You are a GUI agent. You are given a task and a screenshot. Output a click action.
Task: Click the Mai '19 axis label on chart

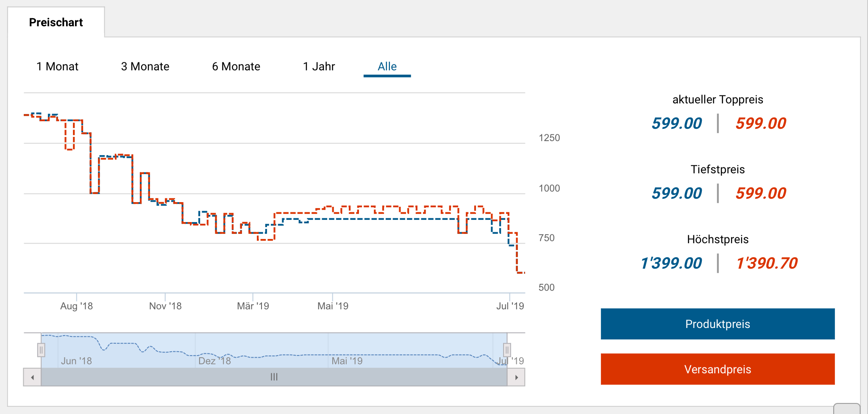point(333,306)
